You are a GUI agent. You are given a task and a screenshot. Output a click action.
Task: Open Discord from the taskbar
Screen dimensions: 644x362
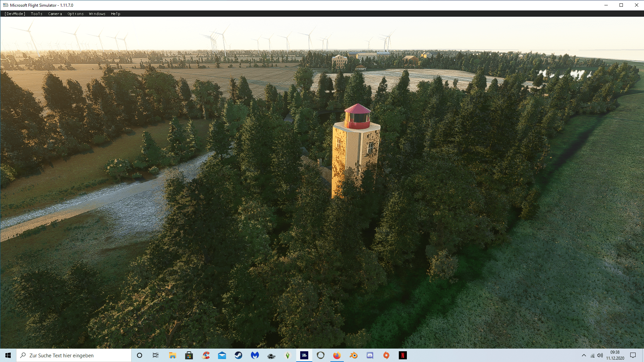(x=370, y=355)
